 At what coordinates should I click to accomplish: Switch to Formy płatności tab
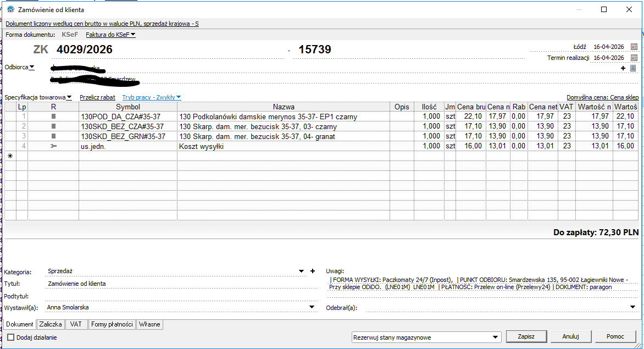pos(112,324)
